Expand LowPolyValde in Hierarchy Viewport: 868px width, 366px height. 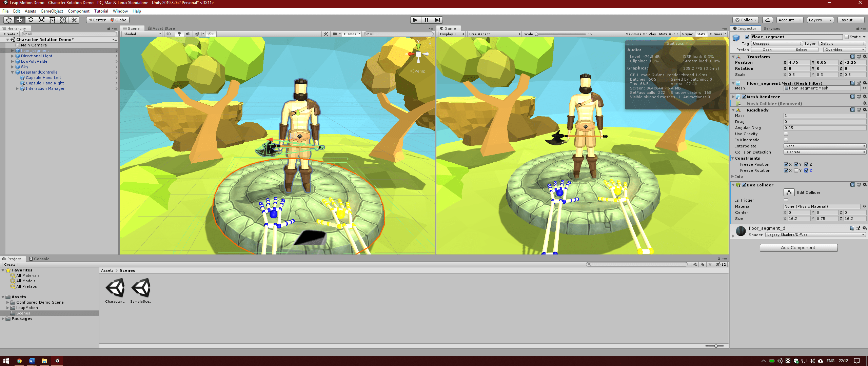click(x=13, y=61)
